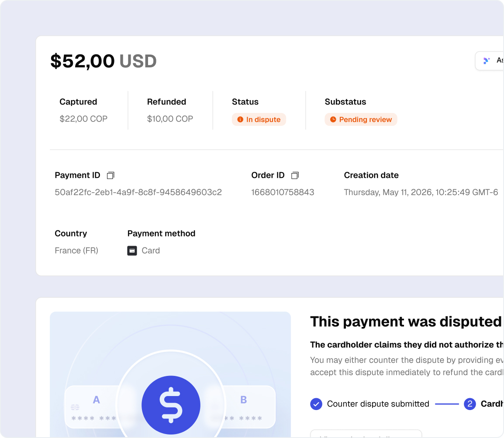Image resolution: width=504 pixels, height=438 pixels.
Task: Click the checkmark icon for Counter dispute submitted
Action: [x=316, y=404]
